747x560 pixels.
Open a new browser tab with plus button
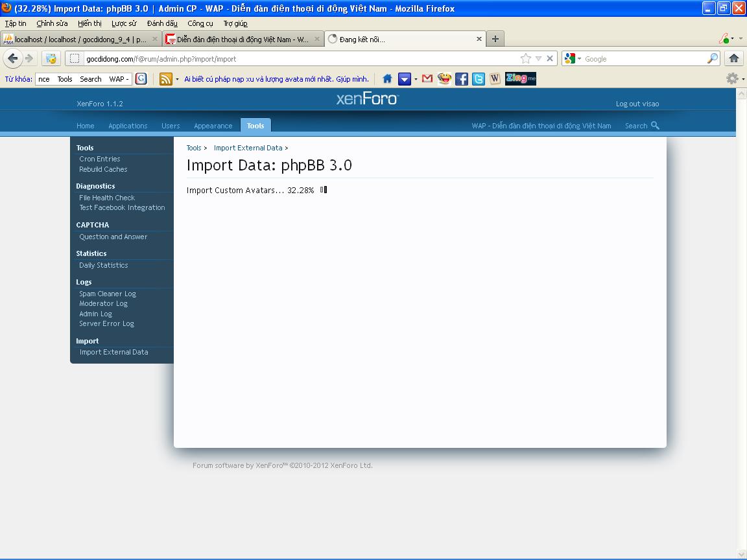[495, 39]
